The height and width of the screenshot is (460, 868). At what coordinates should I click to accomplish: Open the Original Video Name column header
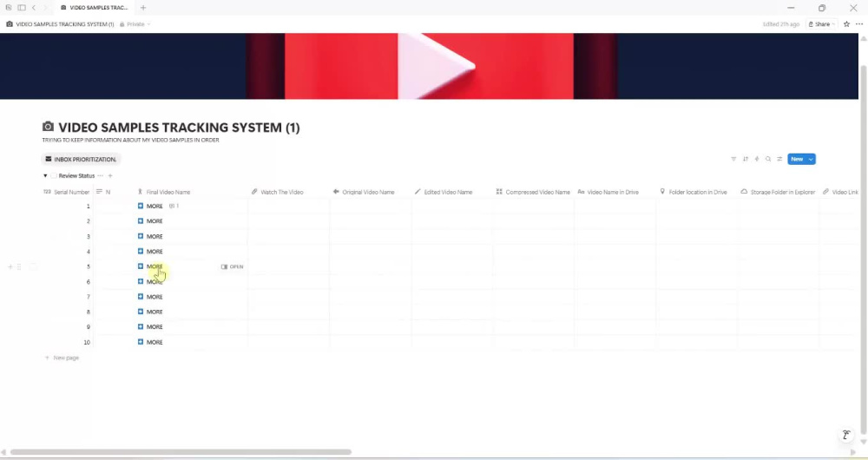(364, 192)
